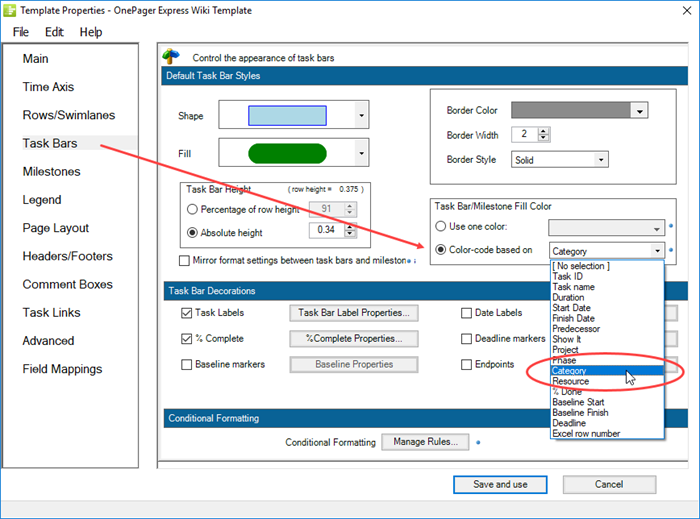Open the Edit menu
Image resolution: width=700 pixels, height=519 pixels.
point(54,32)
